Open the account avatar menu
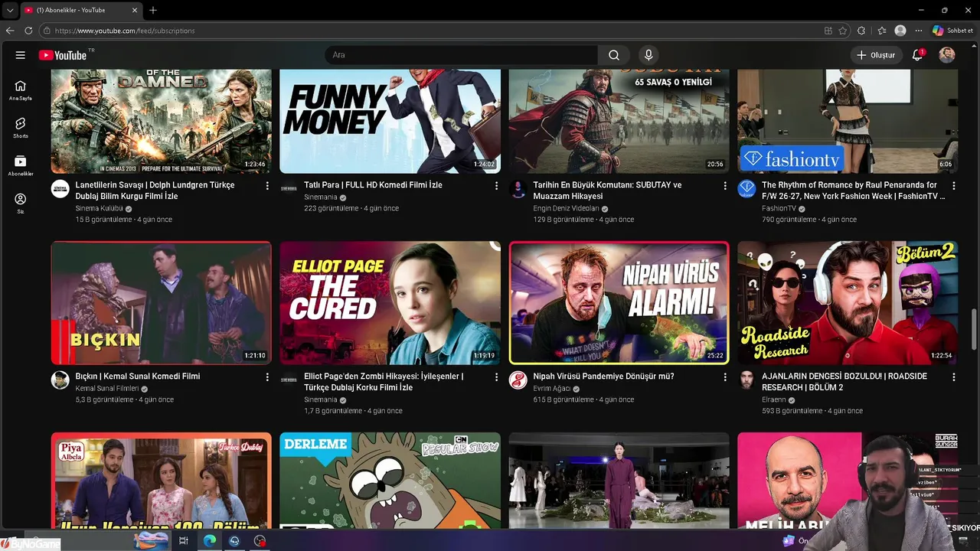 [x=947, y=55]
